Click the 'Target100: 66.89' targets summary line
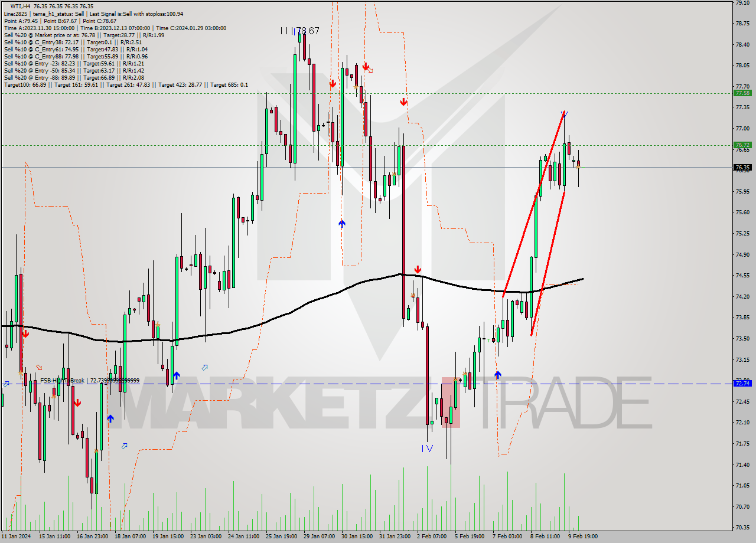756x543 pixels. 126,85
